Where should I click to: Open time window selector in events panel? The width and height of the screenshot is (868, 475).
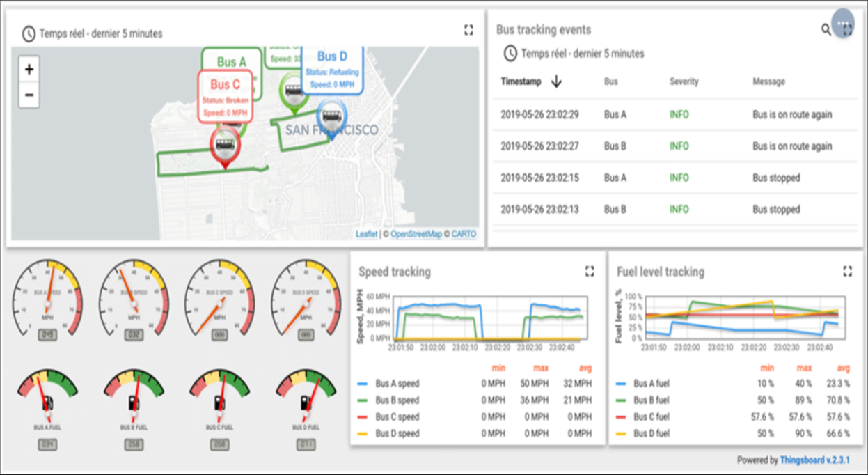tap(510, 54)
